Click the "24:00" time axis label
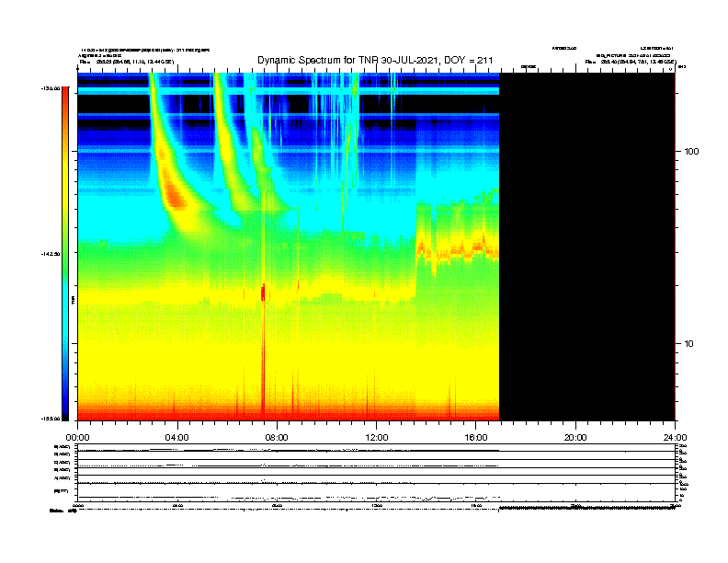This screenshot has height=563, width=728. [x=675, y=438]
